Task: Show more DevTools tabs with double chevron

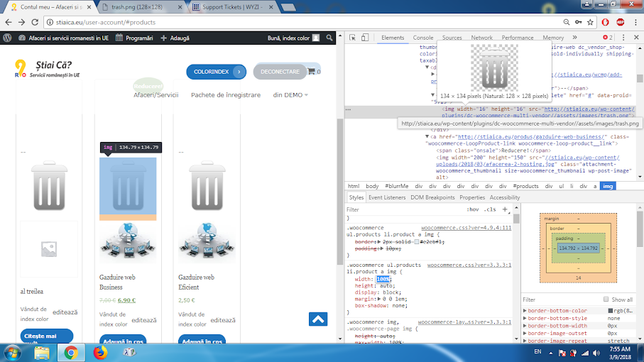Action: [x=574, y=38]
